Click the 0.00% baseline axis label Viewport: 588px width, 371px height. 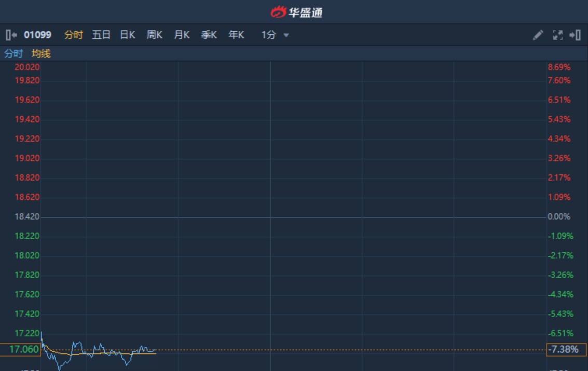[x=558, y=216]
